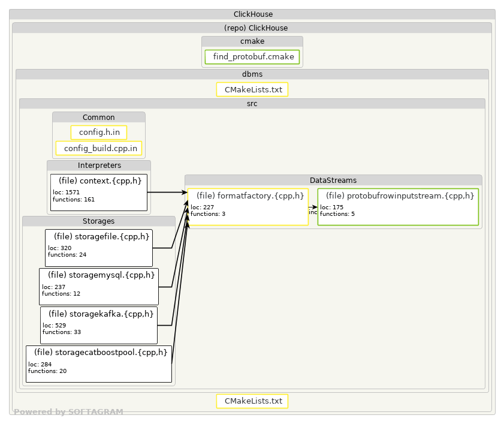Select the protobufrowinputstream.{cpp,h} file node
Screen dimensions: 504x424
click(x=399, y=207)
